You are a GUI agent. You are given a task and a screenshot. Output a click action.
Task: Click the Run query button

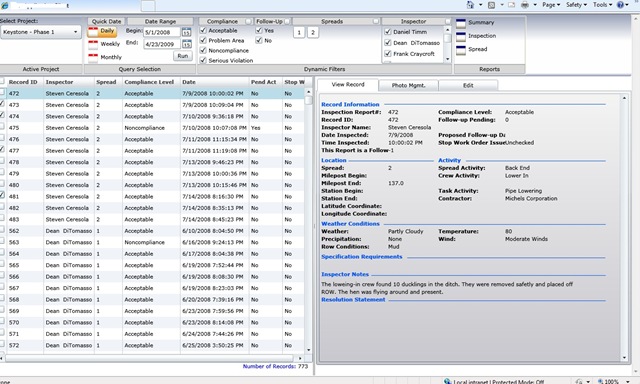(182, 56)
